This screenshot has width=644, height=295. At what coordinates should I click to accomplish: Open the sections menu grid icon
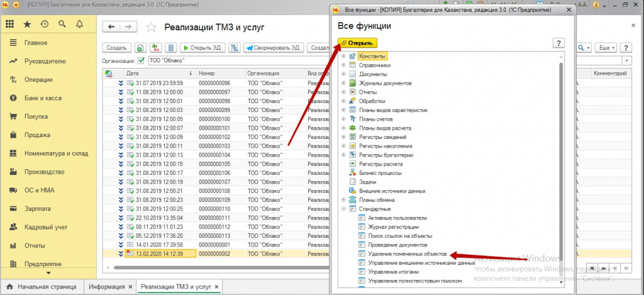tap(9, 25)
